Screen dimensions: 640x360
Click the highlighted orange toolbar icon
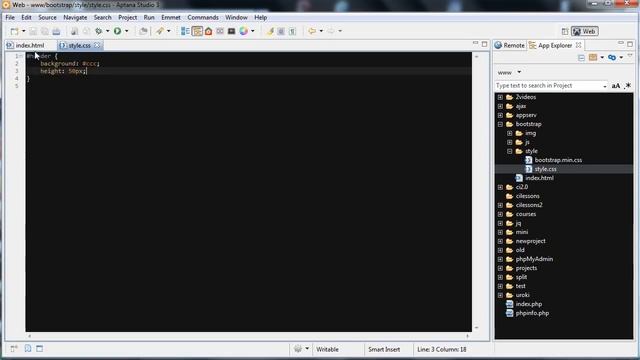tap(197, 31)
